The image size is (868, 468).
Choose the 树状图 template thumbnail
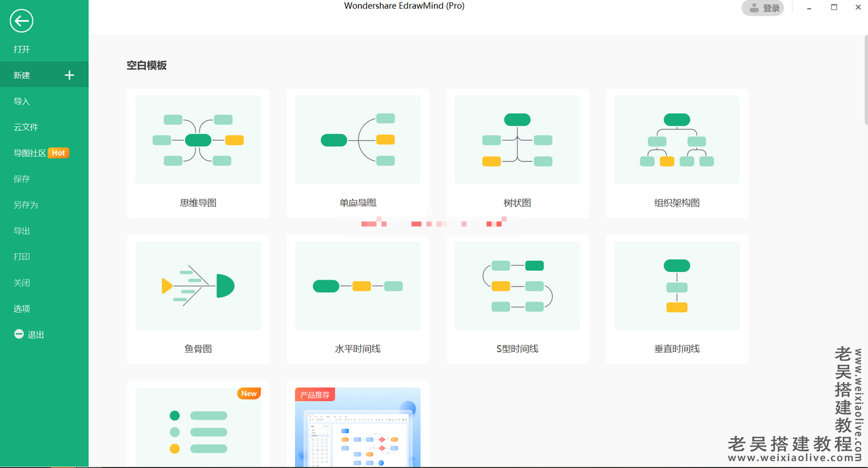tap(517, 140)
